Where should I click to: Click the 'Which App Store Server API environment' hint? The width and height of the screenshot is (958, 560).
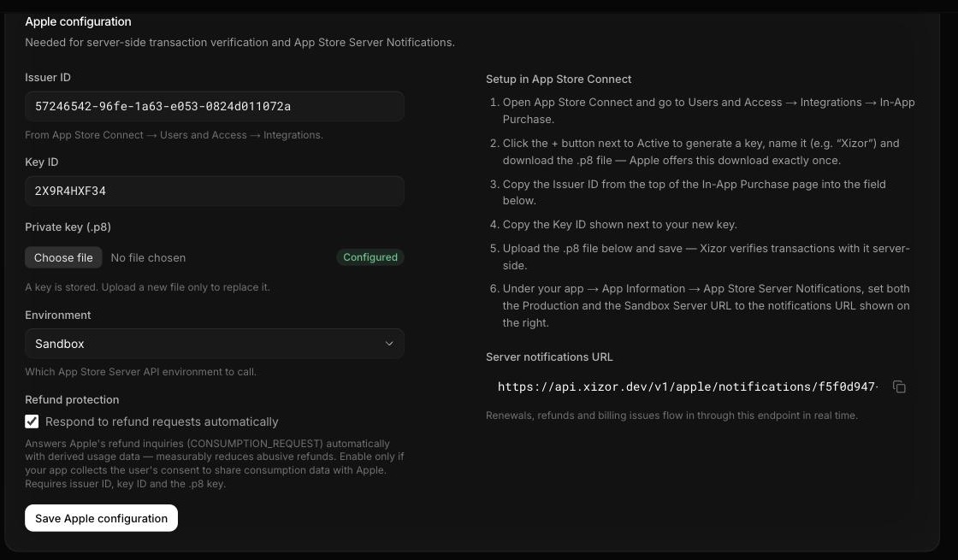140,371
